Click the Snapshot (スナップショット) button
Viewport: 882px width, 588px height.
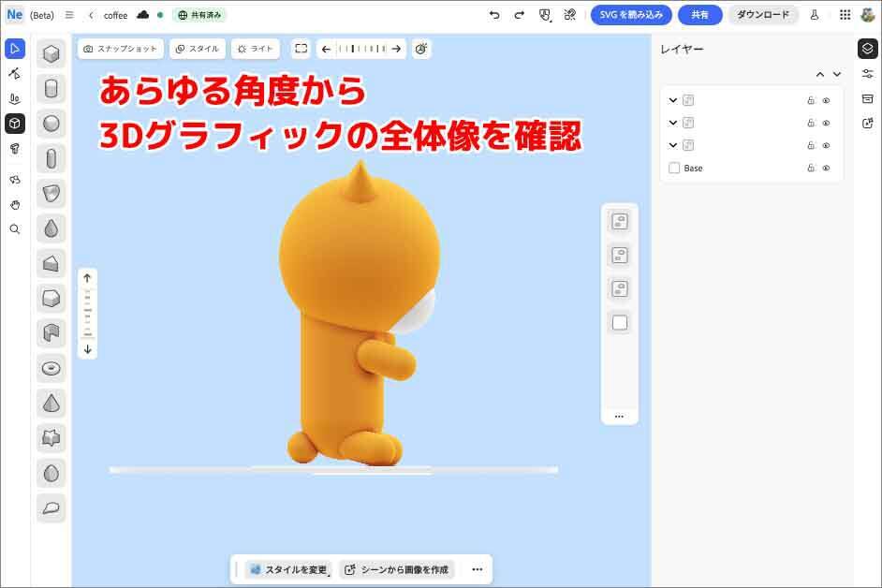(x=121, y=49)
